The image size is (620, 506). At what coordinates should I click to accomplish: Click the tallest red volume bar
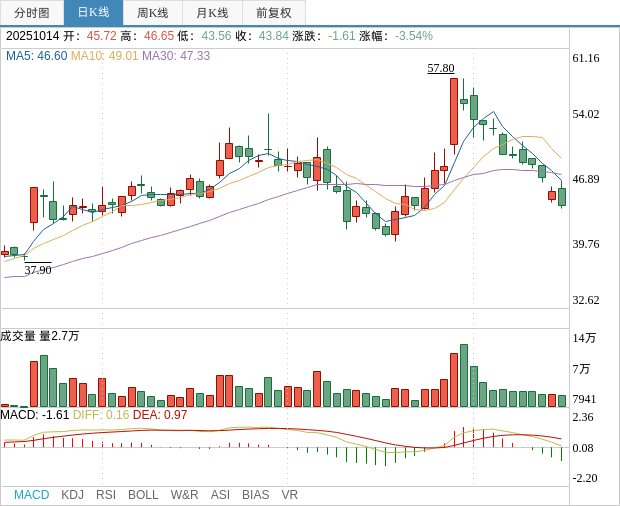tap(454, 380)
